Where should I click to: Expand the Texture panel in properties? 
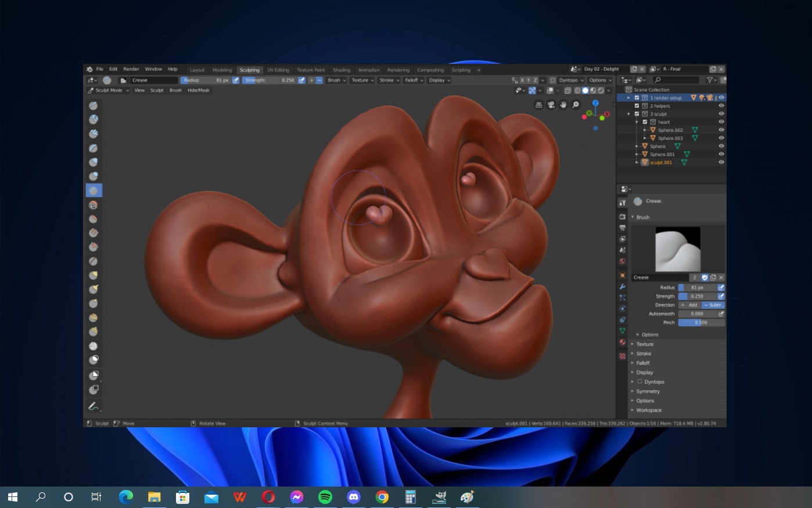click(645, 344)
